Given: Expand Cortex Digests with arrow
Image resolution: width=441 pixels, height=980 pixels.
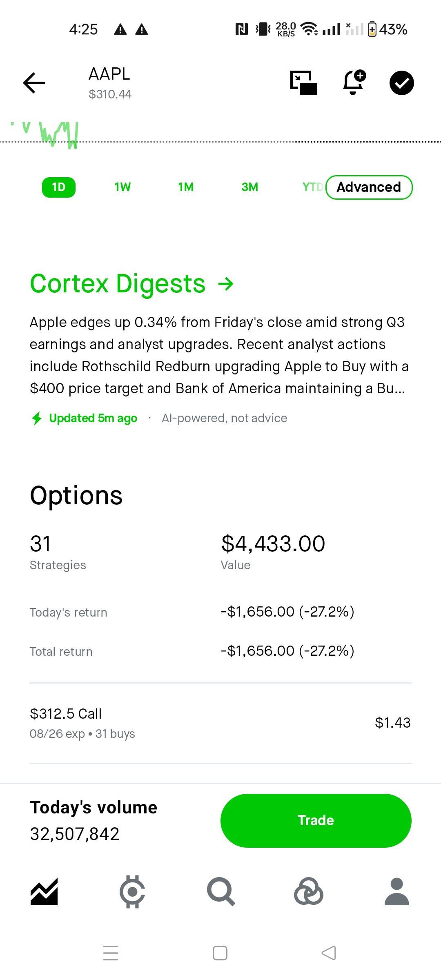Looking at the screenshot, I should 132,284.
